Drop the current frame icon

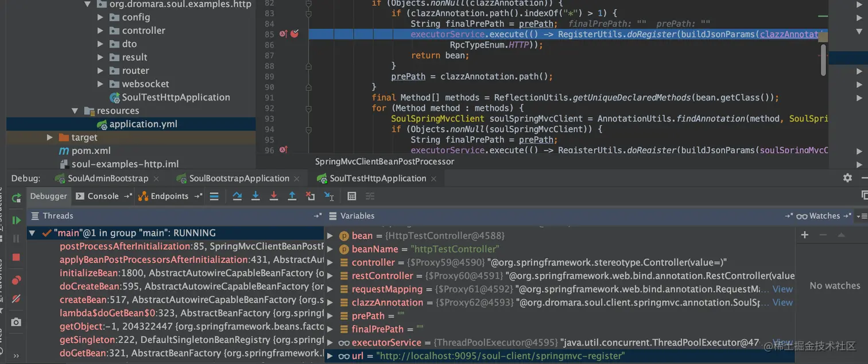pos(311,196)
